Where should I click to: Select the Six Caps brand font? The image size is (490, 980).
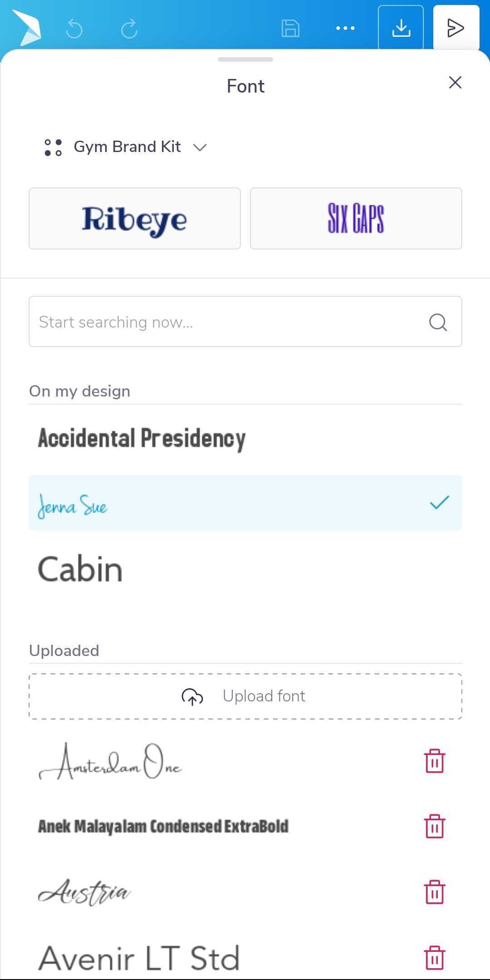[356, 218]
